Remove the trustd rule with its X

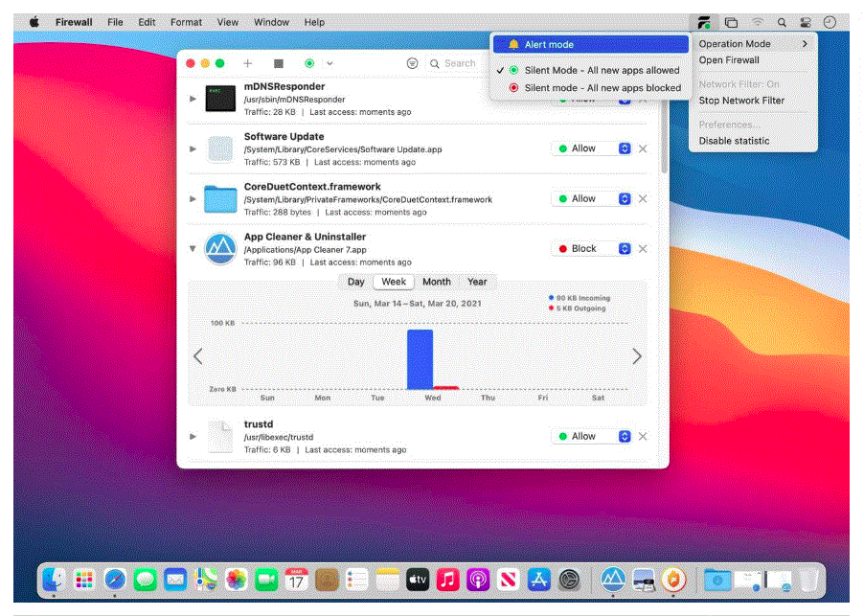coord(643,437)
